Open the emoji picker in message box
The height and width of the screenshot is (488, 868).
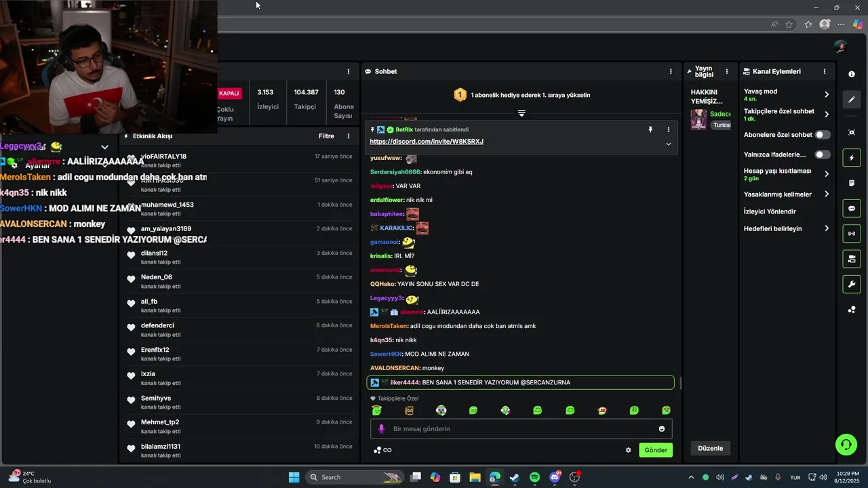(662, 429)
